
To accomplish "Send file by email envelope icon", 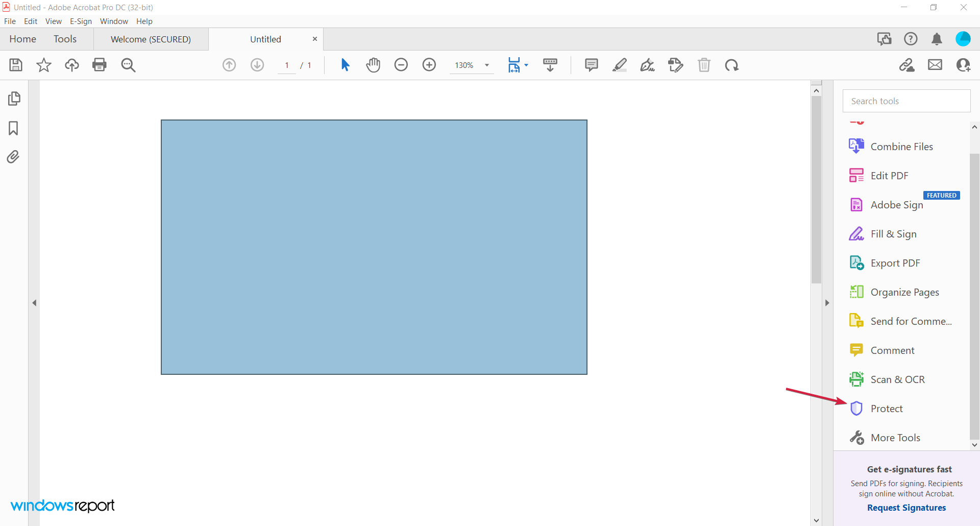I will pos(935,65).
